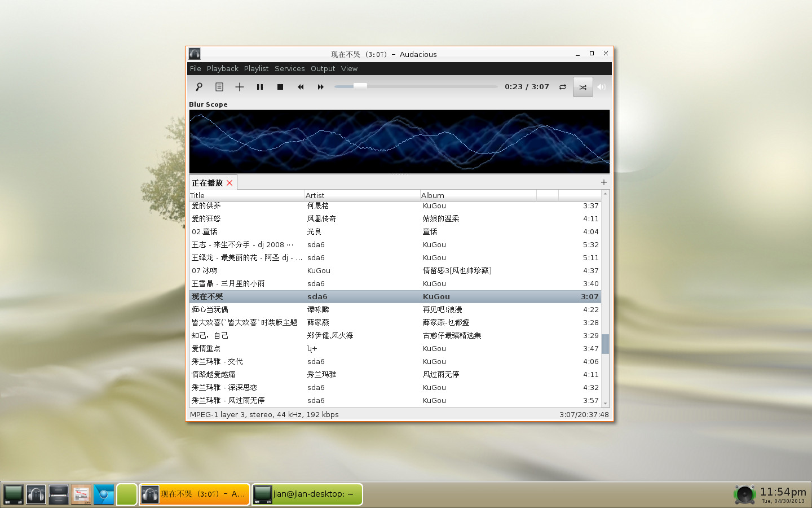Sort by Album column header
Image resolution: width=812 pixels, height=508 pixels.
point(478,195)
